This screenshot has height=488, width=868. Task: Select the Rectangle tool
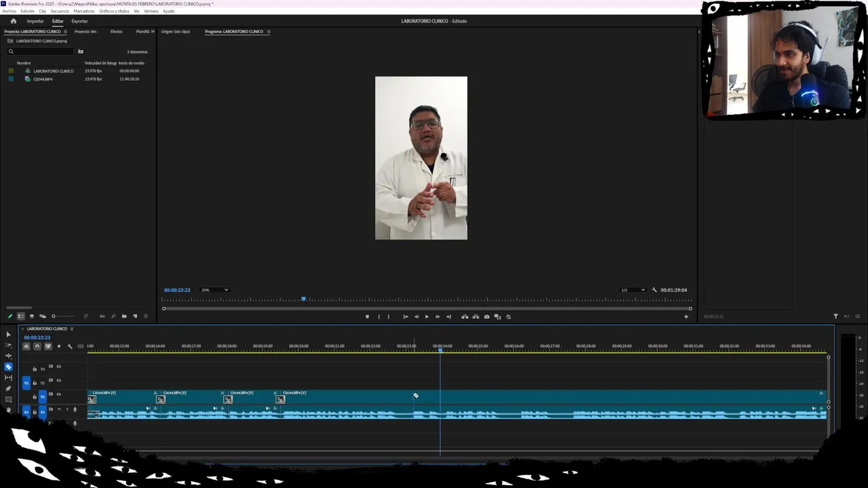pyautogui.click(x=8, y=399)
